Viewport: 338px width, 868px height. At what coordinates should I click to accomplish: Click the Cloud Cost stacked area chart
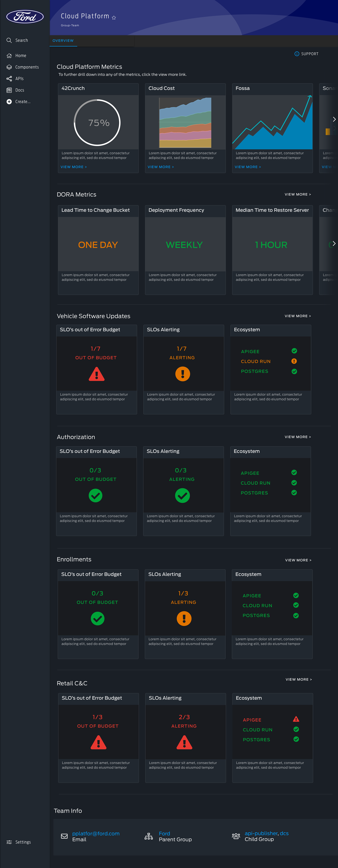[x=185, y=123]
